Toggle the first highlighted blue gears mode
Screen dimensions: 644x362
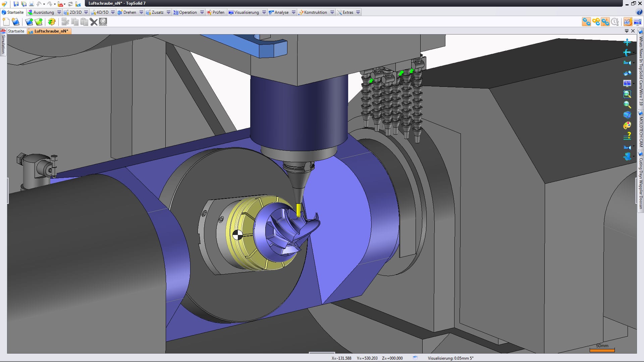tap(586, 22)
